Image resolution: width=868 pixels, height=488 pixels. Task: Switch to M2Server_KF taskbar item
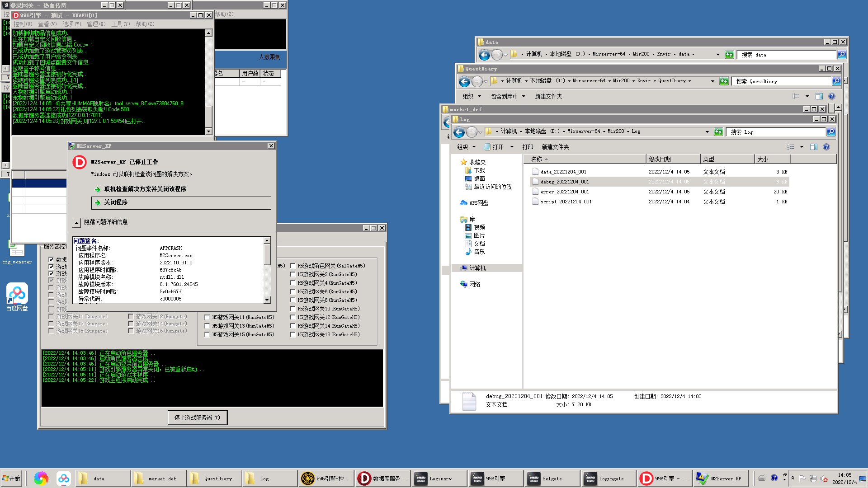(722, 478)
